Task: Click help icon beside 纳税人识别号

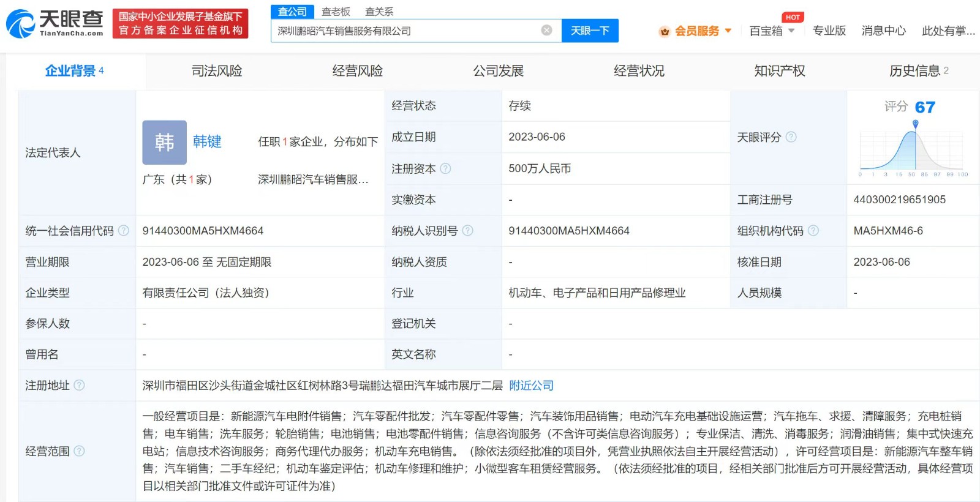Action: click(467, 231)
